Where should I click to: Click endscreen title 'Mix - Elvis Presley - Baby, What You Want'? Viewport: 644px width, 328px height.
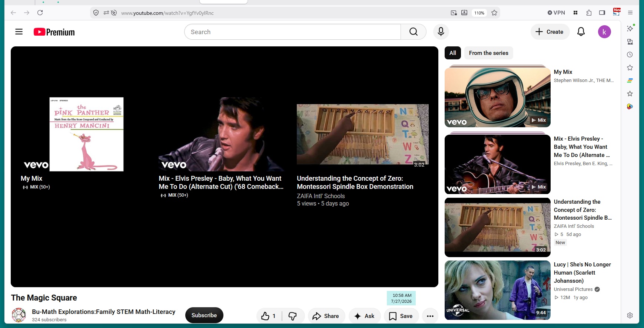pos(221,183)
